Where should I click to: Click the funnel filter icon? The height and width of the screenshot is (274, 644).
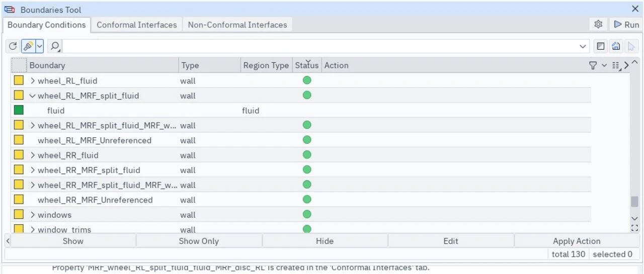[x=593, y=65]
